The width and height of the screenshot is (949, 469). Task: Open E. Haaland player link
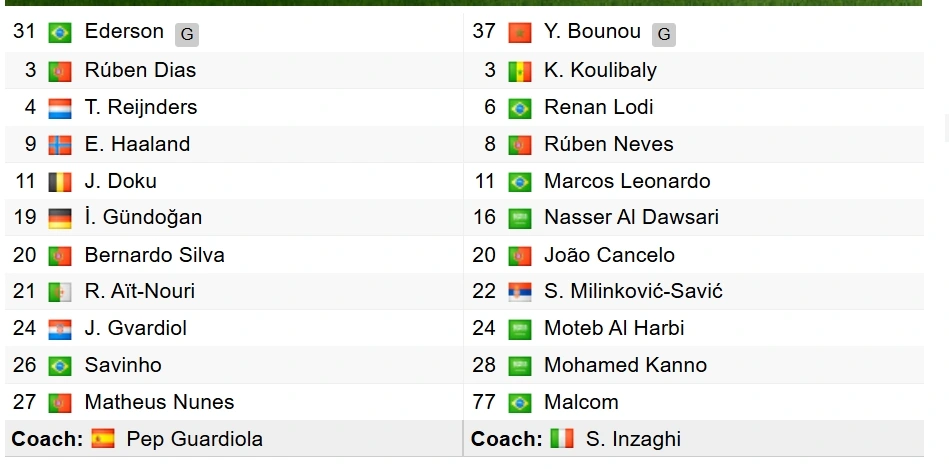click(x=137, y=144)
